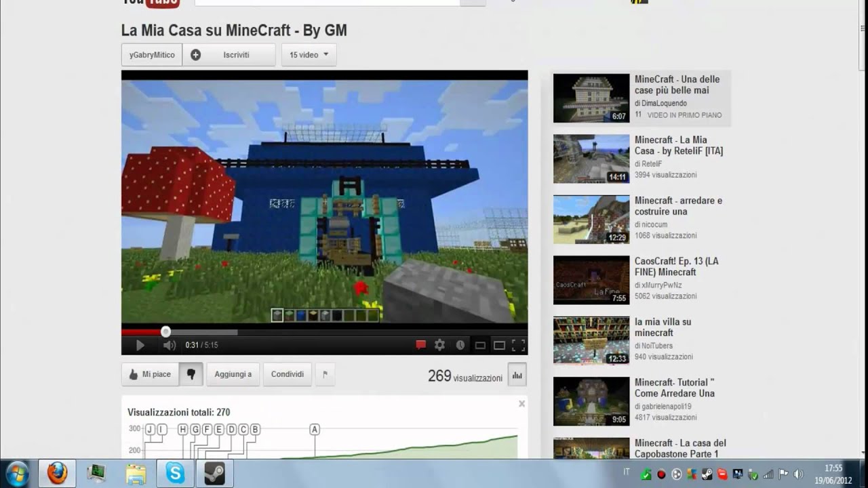Open 'Minecraft- Tutorial Come Arredare Una' link
The image size is (868, 488).
click(675, 388)
